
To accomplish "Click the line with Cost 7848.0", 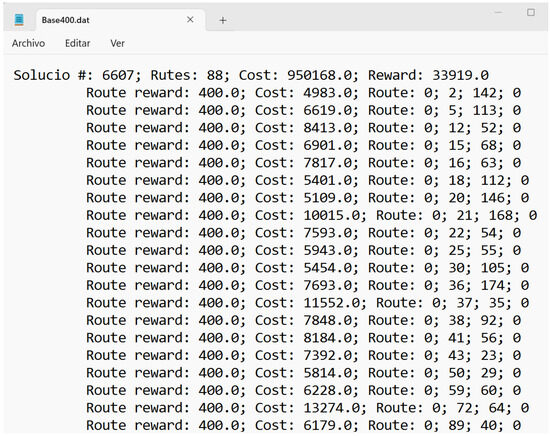I will (303, 321).
